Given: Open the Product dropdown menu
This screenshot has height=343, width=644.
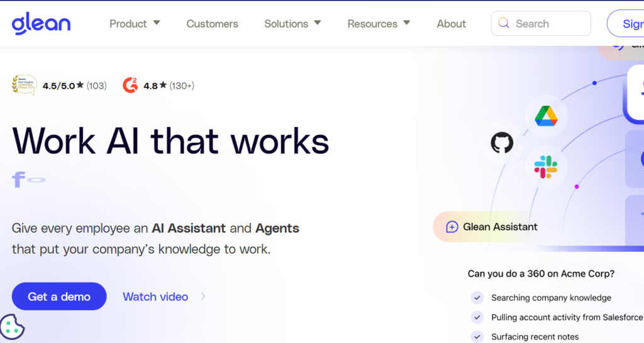Looking at the screenshot, I should point(135,24).
